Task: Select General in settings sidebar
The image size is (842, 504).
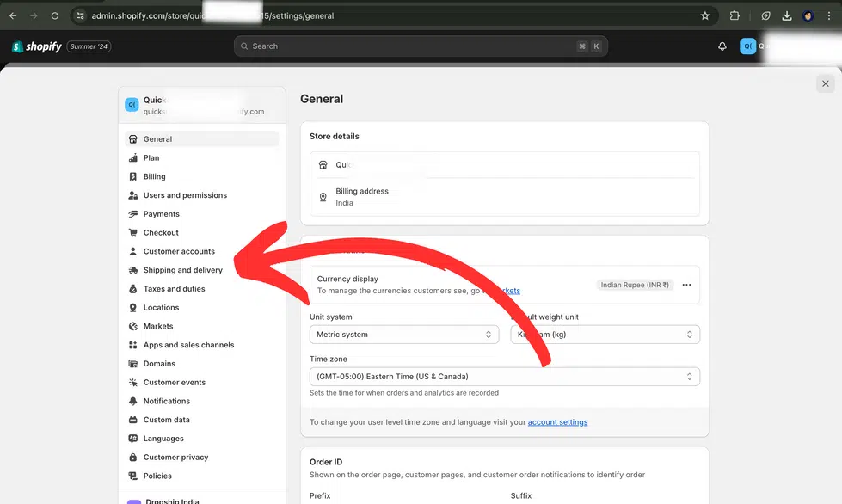Action: point(157,138)
